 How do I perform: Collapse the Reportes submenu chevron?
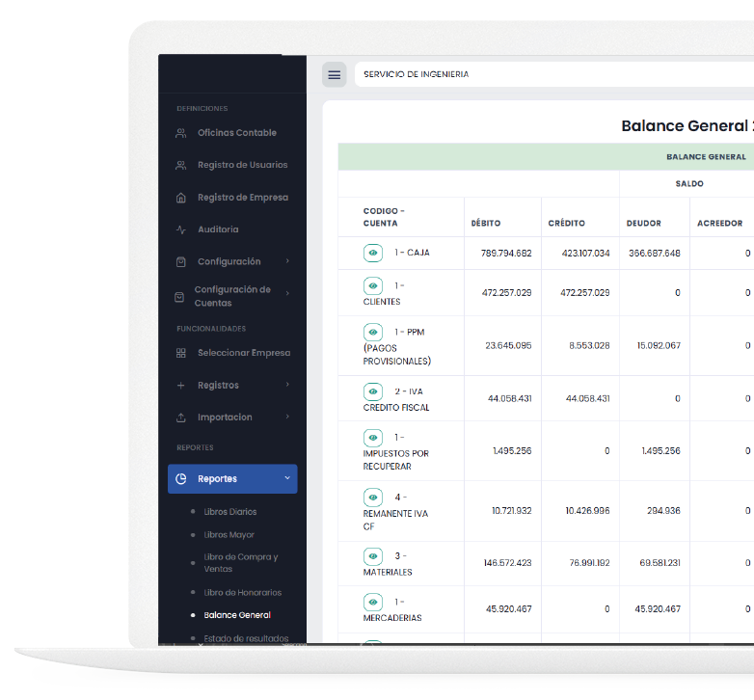click(x=287, y=478)
